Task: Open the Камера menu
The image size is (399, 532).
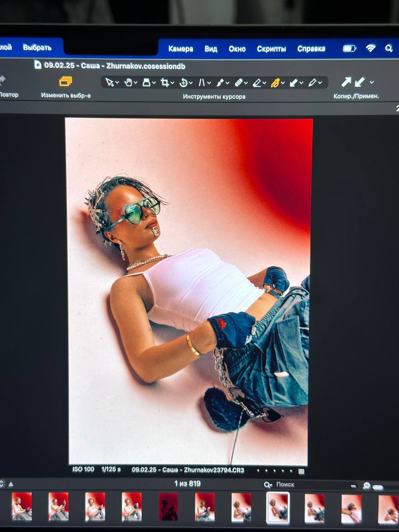Action: [x=181, y=49]
